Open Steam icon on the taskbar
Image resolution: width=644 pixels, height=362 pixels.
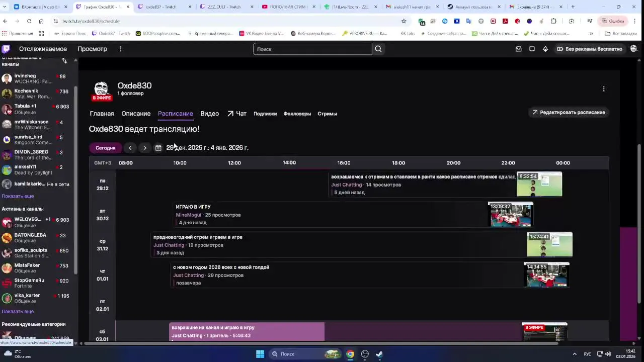point(379,354)
